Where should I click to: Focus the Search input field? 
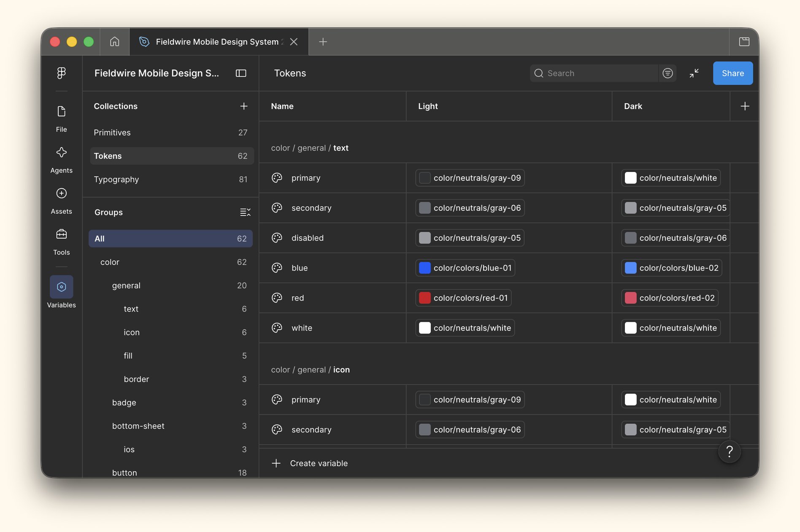594,73
